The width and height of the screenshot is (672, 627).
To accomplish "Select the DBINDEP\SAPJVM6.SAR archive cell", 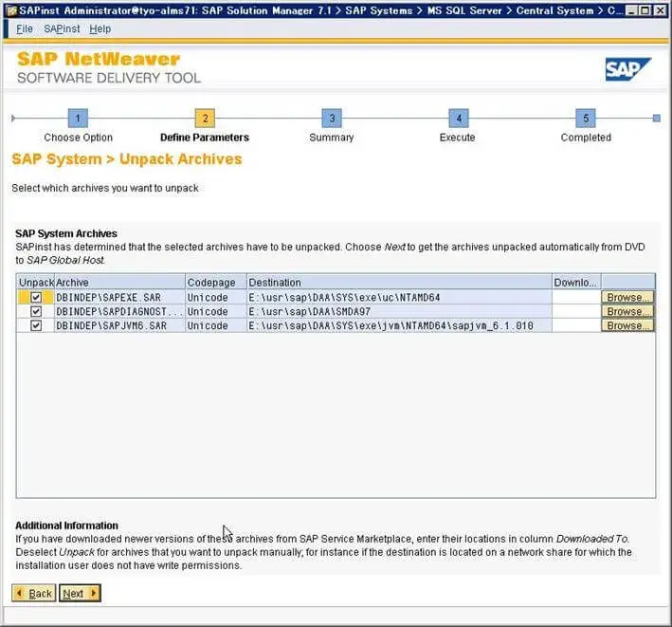I will coord(119,325).
